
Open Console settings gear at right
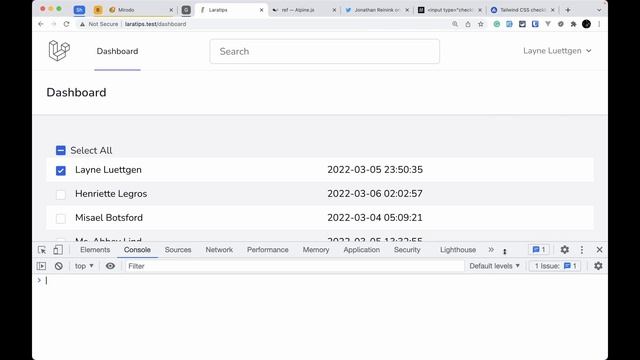click(x=598, y=266)
